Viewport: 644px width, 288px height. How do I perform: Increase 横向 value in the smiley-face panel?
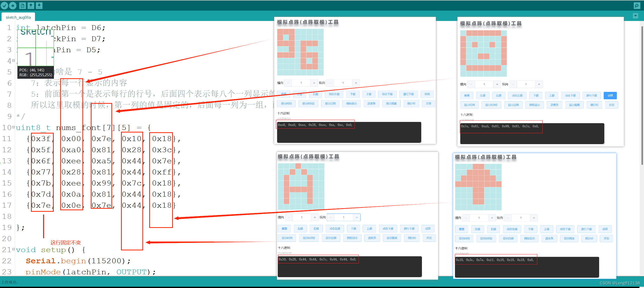(x=497, y=84)
